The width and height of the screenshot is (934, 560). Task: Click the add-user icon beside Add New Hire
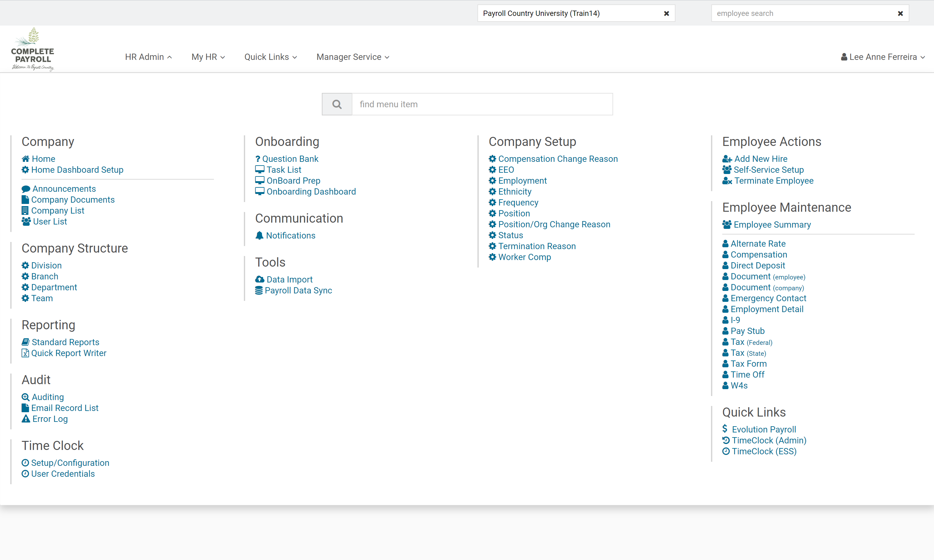pyautogui.click(x=727, y=159)
